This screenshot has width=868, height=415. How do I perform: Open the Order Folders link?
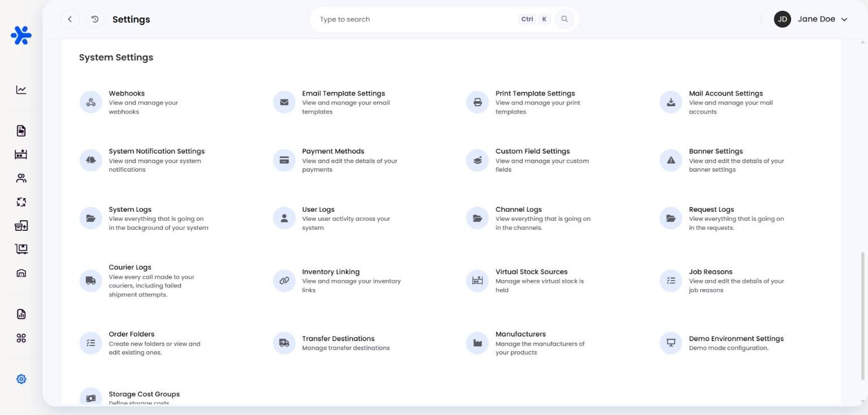[x=131, y=334]
